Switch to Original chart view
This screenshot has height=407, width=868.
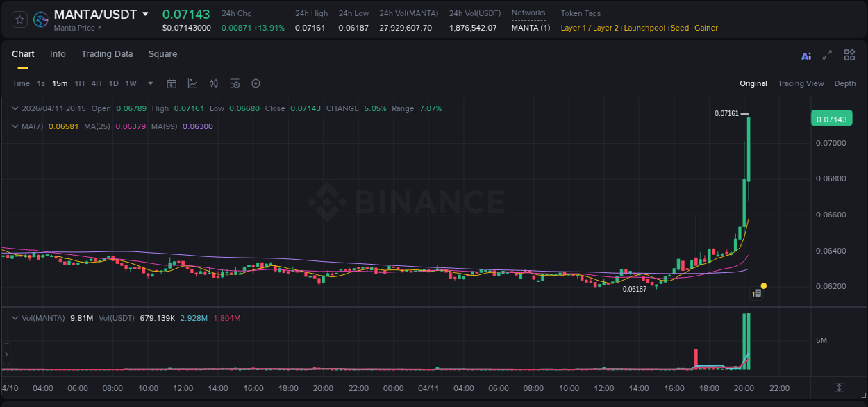(753, 83)
